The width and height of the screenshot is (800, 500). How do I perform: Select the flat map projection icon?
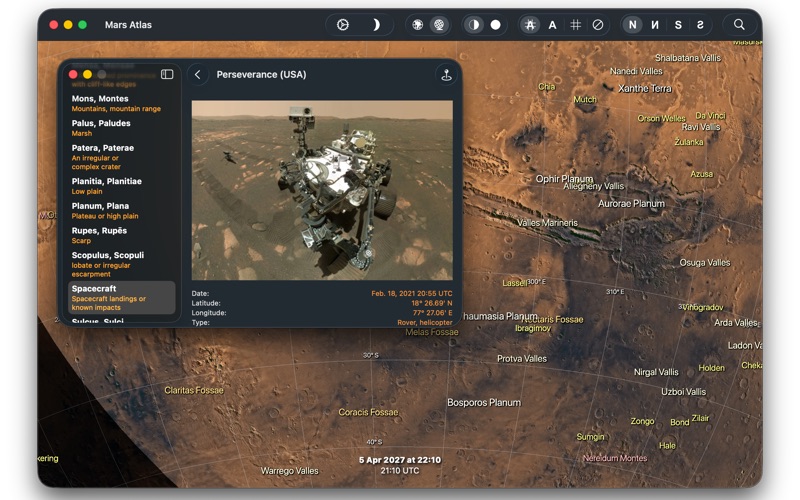click(x=418, y=24)
